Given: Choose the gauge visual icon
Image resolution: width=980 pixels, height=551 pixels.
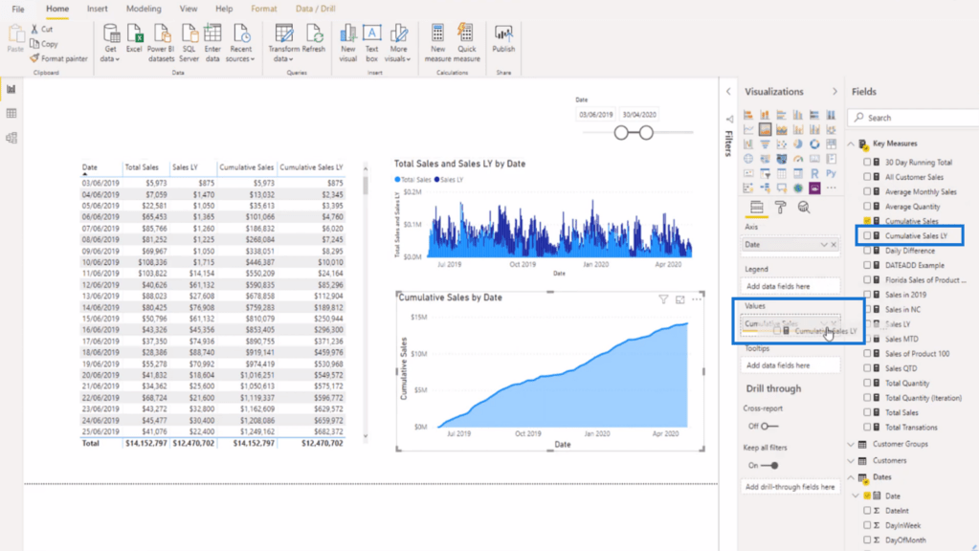Looking at the screenshot, I should (798, 159).
